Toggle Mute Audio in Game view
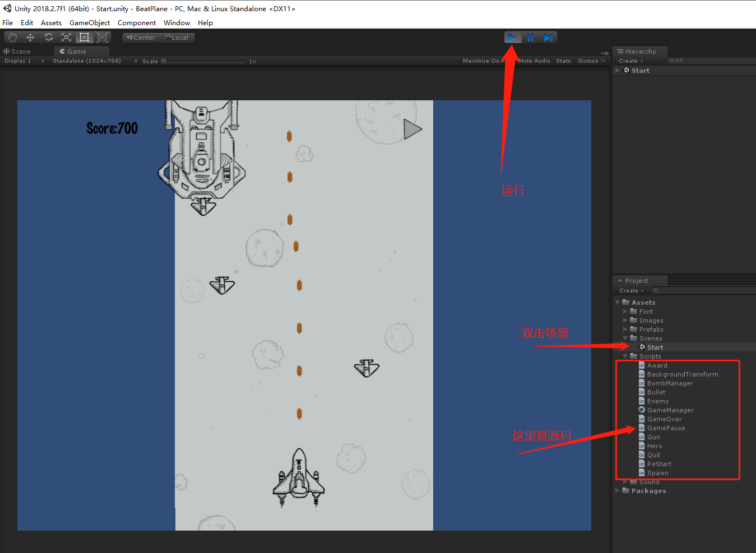Image resolution: width=756 pixels, height=553 pixels. [534, 61]
